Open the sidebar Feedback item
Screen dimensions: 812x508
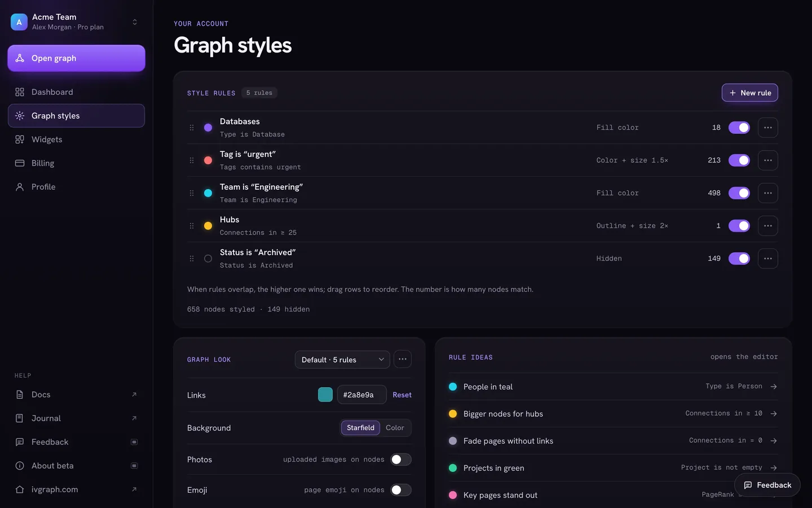[76, 442]
